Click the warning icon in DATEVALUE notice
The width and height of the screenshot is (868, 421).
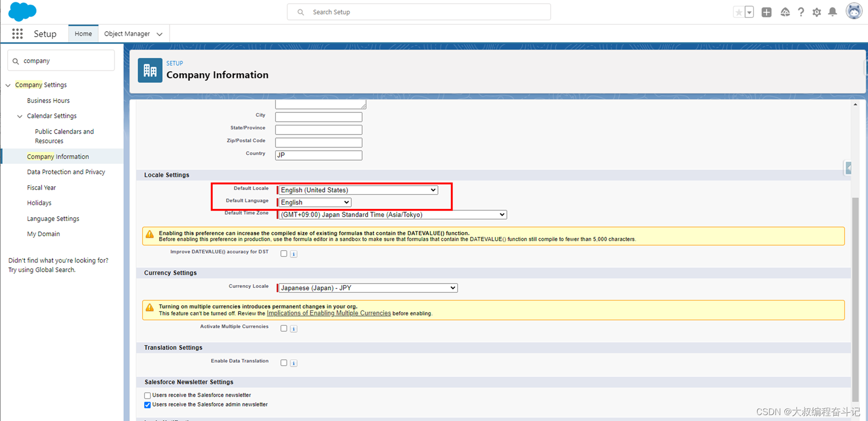(150, 235)
